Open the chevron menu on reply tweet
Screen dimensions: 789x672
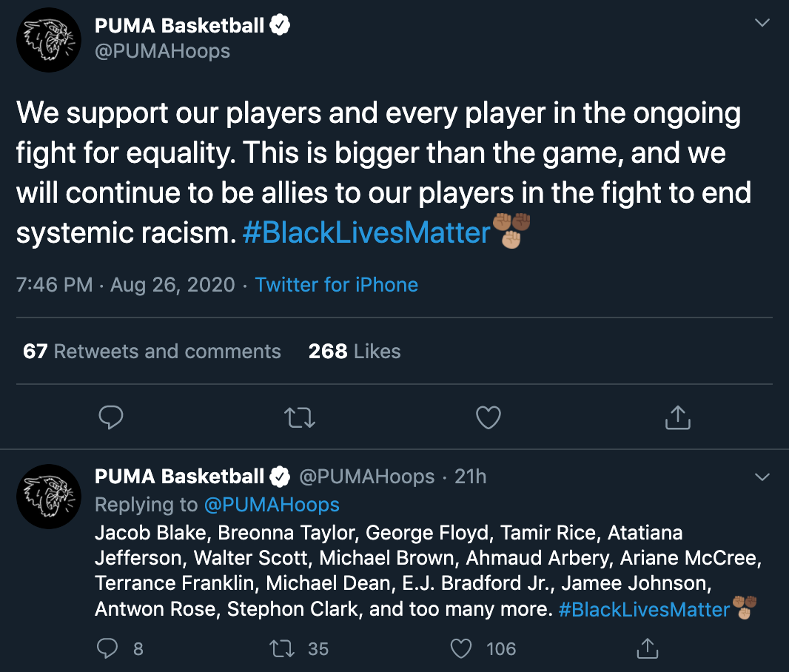pyautogui.click(x=762, y=477)
